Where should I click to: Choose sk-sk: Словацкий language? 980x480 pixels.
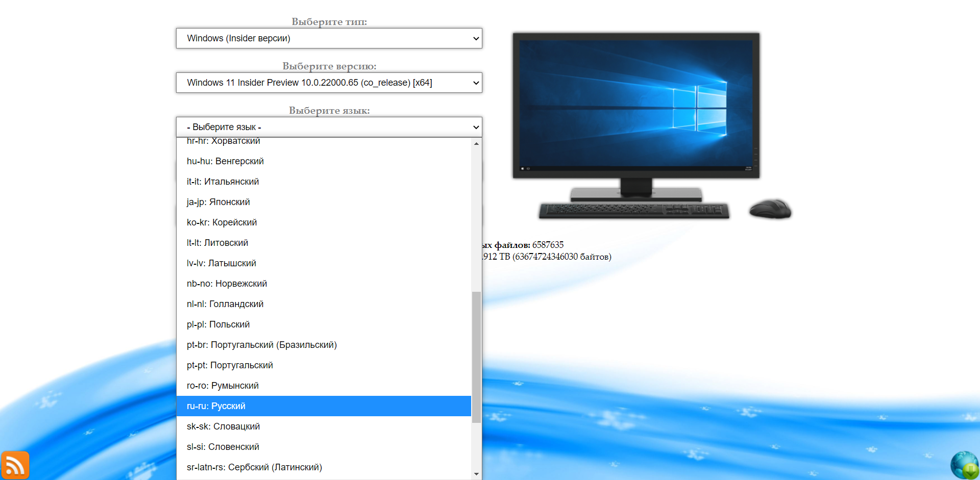coord(324,426)
